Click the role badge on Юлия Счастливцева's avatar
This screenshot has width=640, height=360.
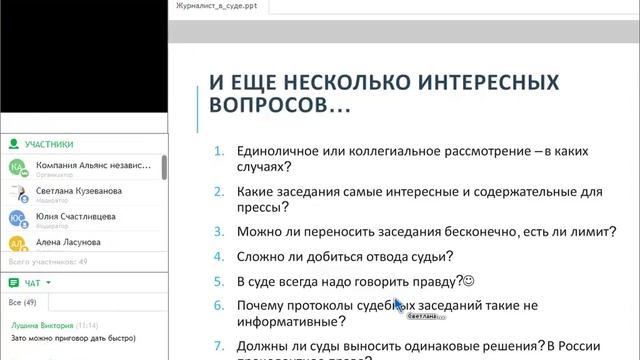24,225
